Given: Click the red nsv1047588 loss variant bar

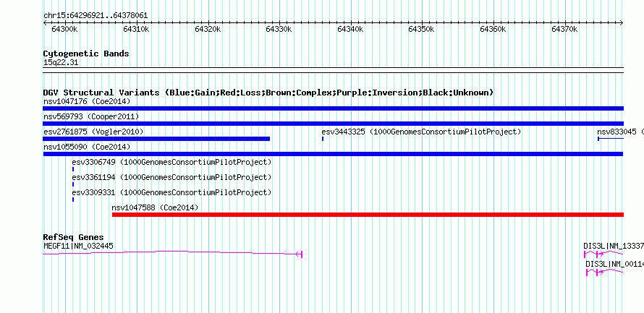Looking at the screenshot, I should (x=368, y=215).
